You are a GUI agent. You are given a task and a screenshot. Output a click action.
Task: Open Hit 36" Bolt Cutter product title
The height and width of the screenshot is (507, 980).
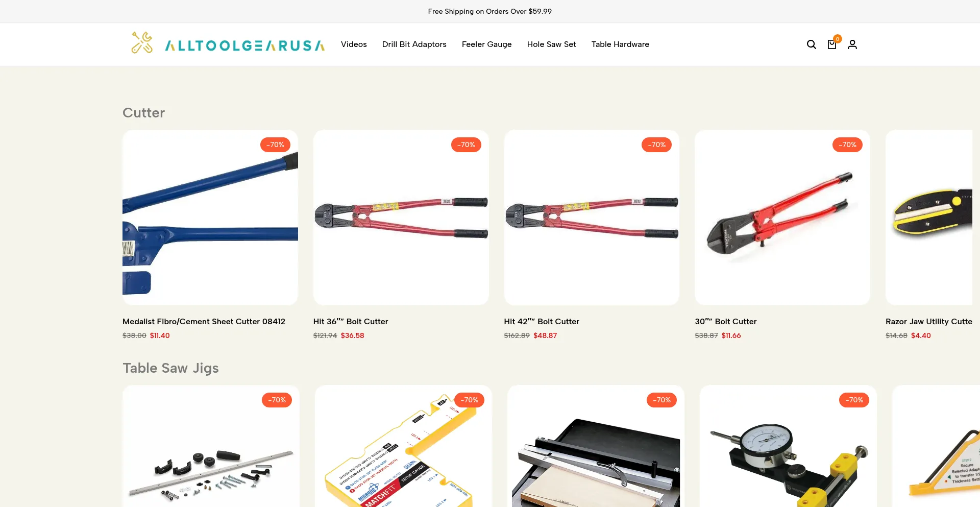click(351, 322)
